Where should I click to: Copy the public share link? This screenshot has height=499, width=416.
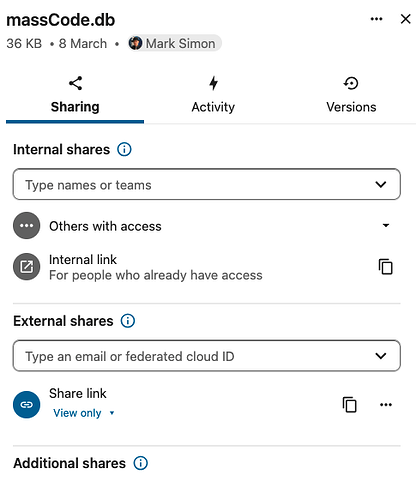point(350,405)
